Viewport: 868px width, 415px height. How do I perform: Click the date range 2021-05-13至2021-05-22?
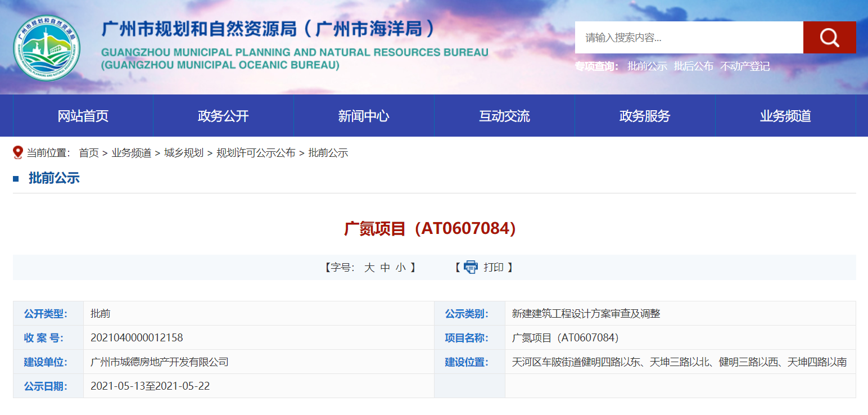click(150, 386)
